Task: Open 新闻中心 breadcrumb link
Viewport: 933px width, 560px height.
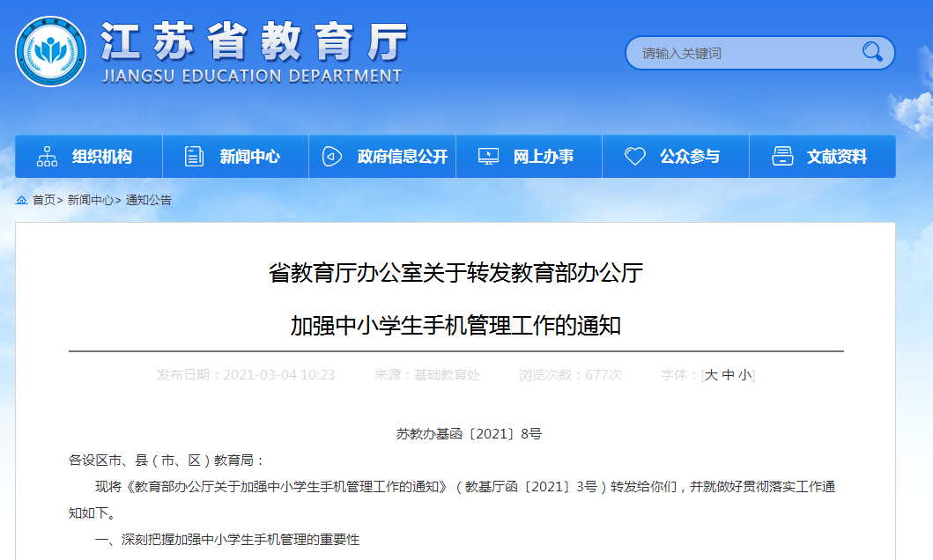Action: [x=91, y=201]
